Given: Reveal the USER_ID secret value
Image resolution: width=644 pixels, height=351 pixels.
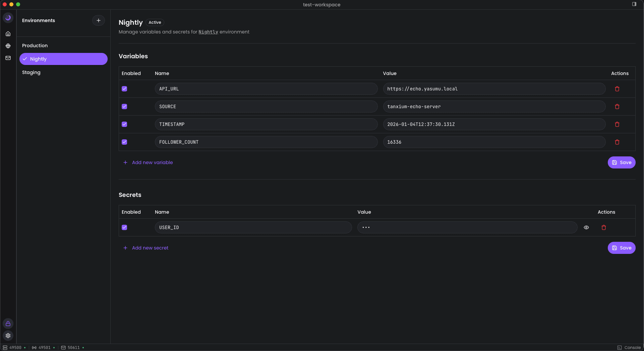Looking at the screenshot, I should tap(586, 227).
